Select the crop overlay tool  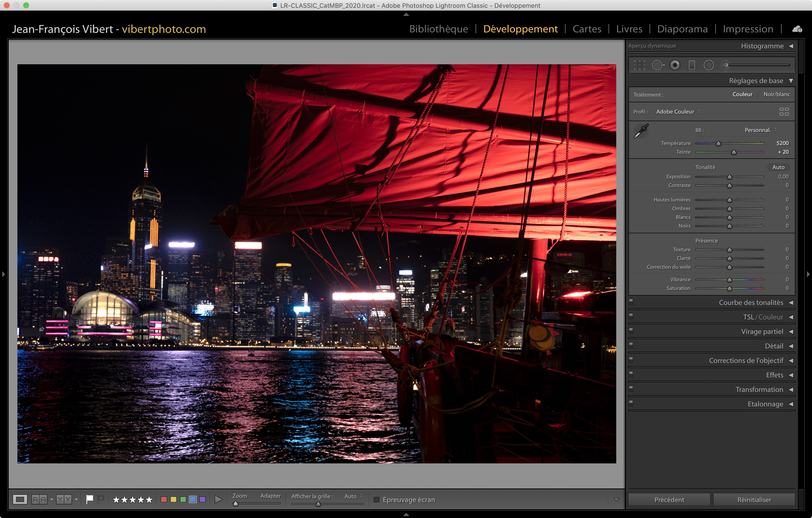tap(639, 65)
